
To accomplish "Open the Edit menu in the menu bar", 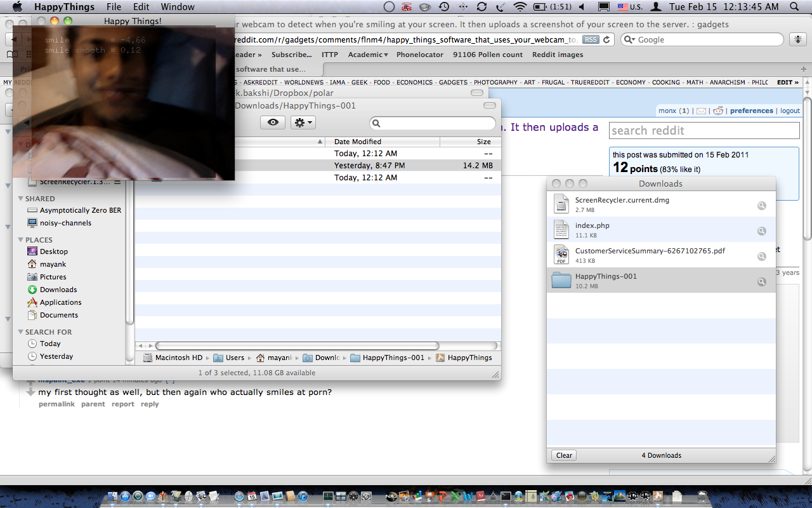I will [x=141, y=7].
